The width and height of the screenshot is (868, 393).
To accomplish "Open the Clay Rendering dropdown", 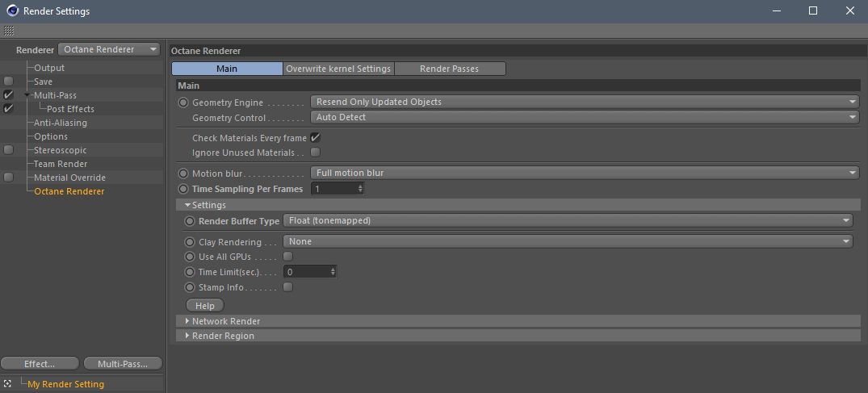I will [568, 241].
